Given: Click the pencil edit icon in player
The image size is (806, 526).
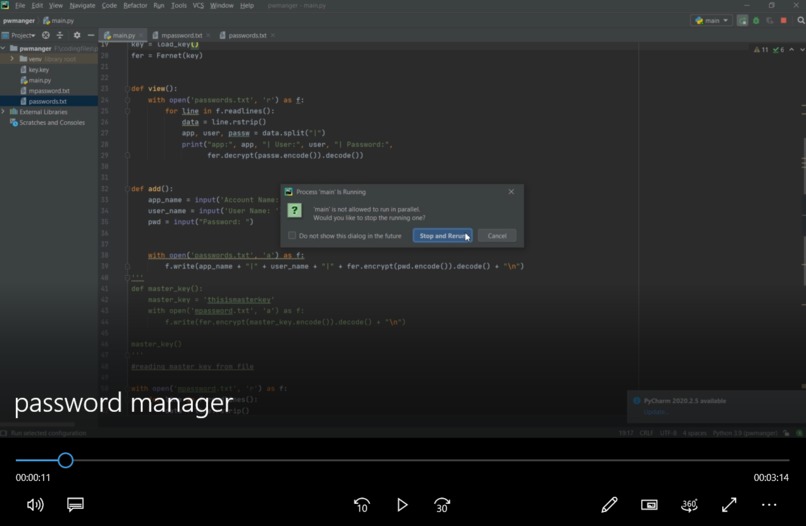Looking at the screenshot, I should 609,505.
